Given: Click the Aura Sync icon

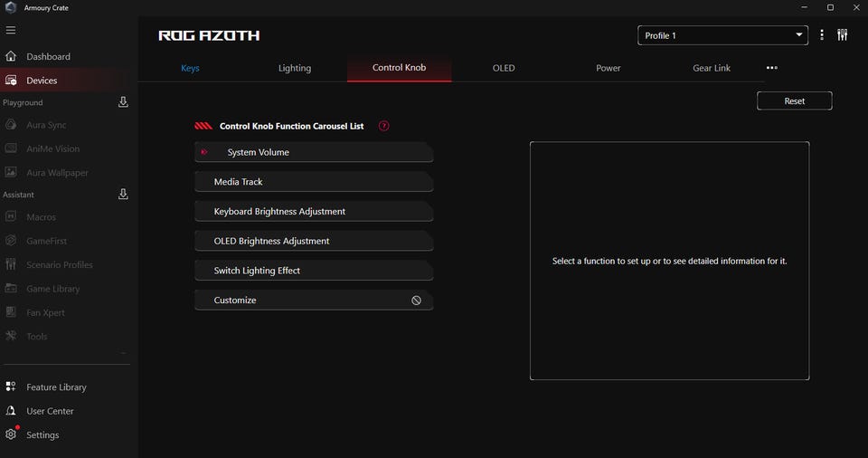Looking at the screenshot, I should click(11, 125).
